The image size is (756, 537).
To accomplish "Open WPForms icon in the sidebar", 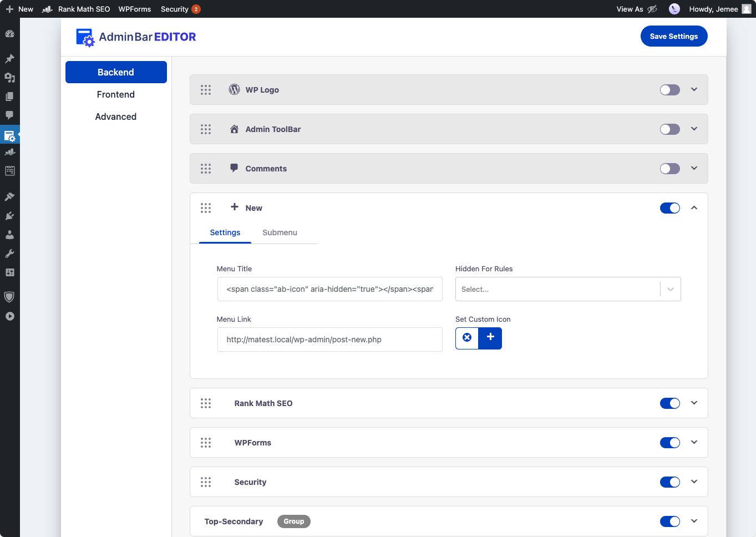I will point(9,171).
